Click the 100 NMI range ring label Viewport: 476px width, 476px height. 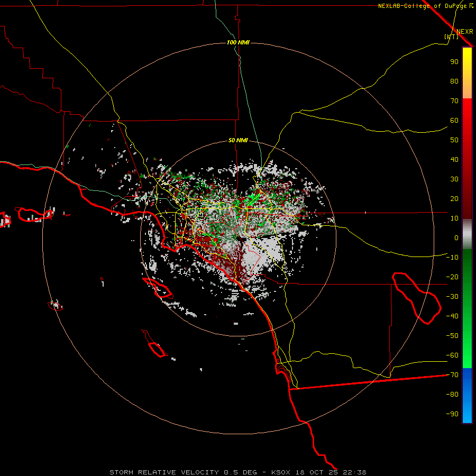click(238, 42)
